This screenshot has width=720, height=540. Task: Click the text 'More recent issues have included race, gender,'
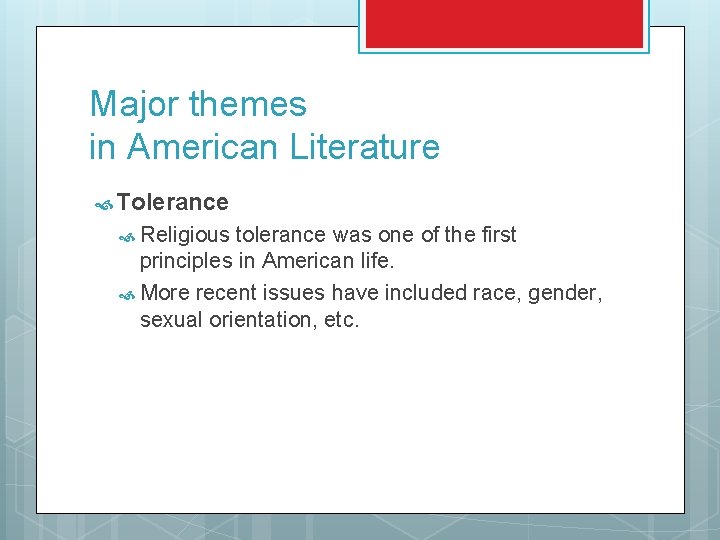[371, 293]
